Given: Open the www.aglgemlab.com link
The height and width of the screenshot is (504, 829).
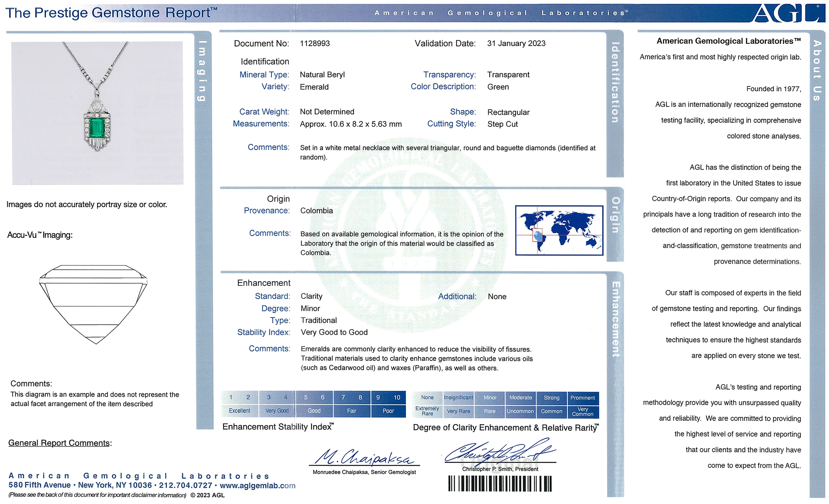Looking at the screenshot, I should click(257, 486).
